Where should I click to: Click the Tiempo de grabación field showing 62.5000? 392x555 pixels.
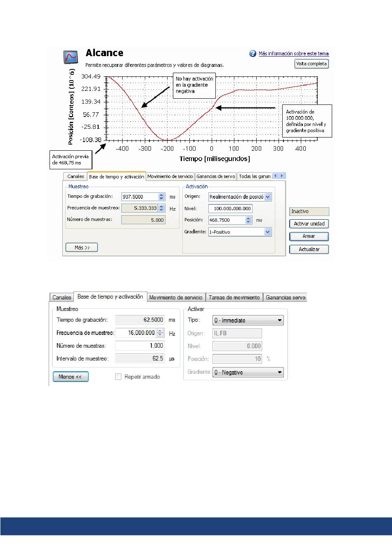tap(140, 320)
